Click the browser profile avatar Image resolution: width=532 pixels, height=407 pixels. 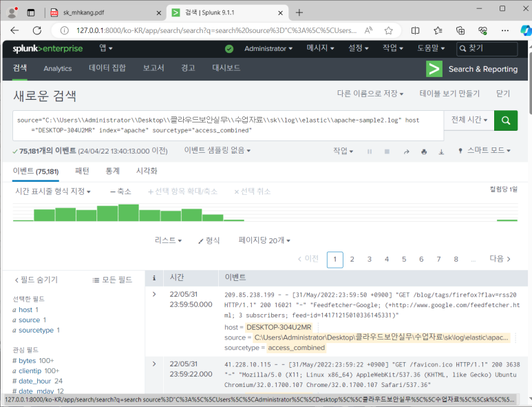click(12, 12)
